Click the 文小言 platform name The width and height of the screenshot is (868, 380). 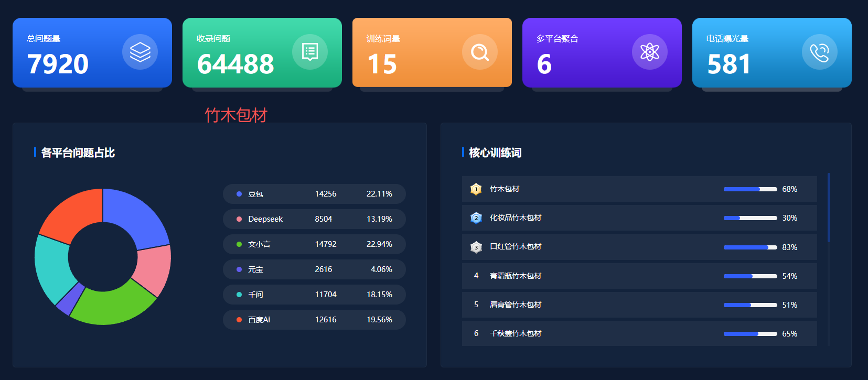259,244
